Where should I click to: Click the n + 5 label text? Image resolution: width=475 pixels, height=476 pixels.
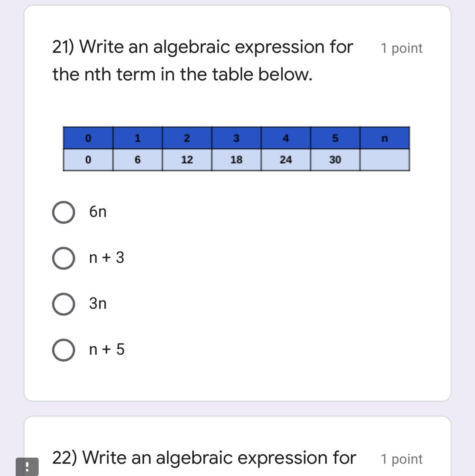tap(107, 350)
